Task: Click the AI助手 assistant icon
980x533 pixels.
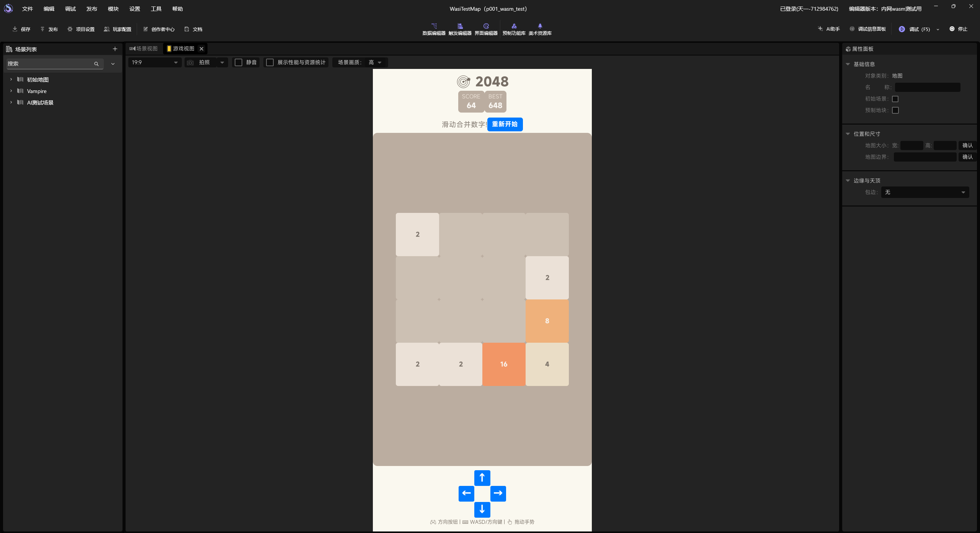Action: pyautogui.click(x=820, y=29)
